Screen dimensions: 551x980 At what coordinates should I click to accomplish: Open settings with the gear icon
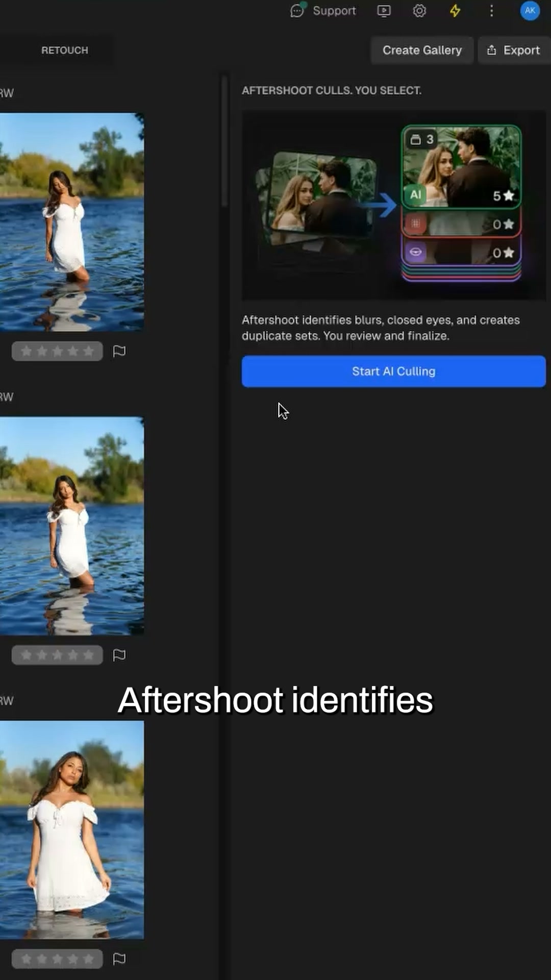419,11
